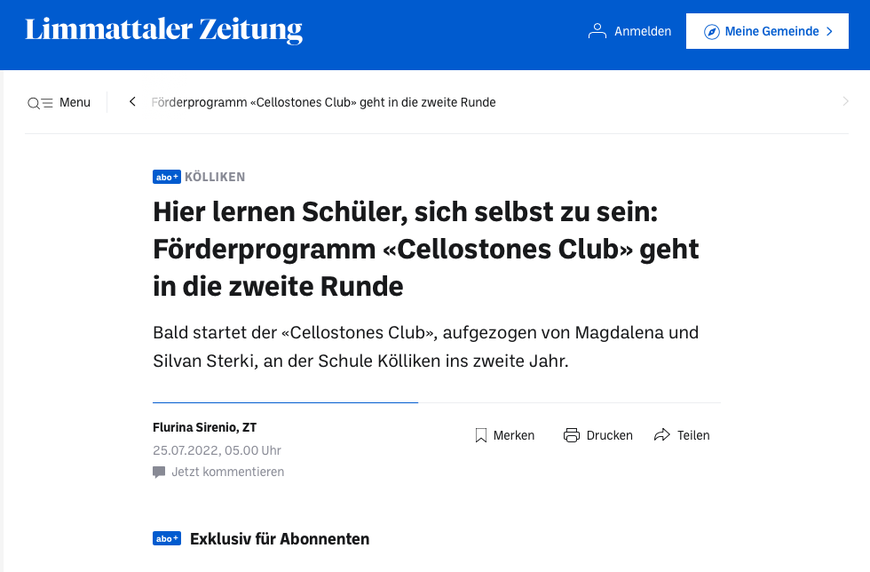Viewport: 870px width, 572px height.
Task: Go back with the left chevron arrow
Action: (x=132, y=102)
